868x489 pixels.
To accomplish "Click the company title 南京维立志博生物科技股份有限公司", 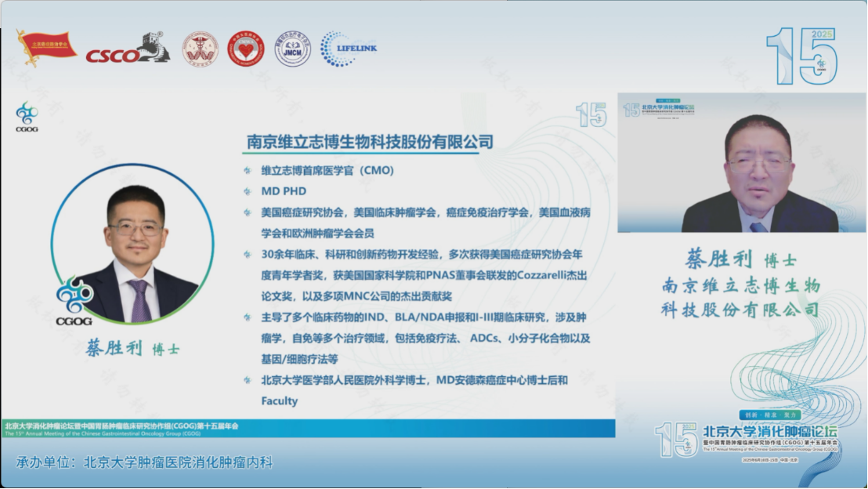I will pyautogui.click(x=370, y=143).
